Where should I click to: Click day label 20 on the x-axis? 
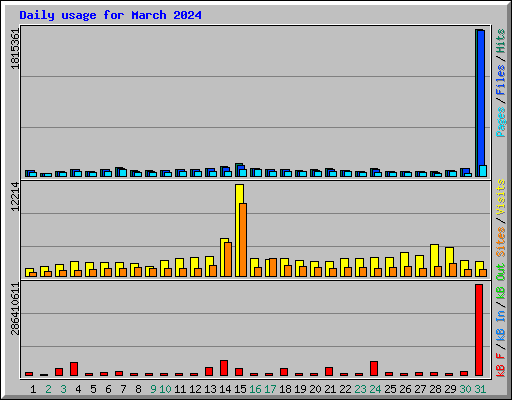coord(315,389)
